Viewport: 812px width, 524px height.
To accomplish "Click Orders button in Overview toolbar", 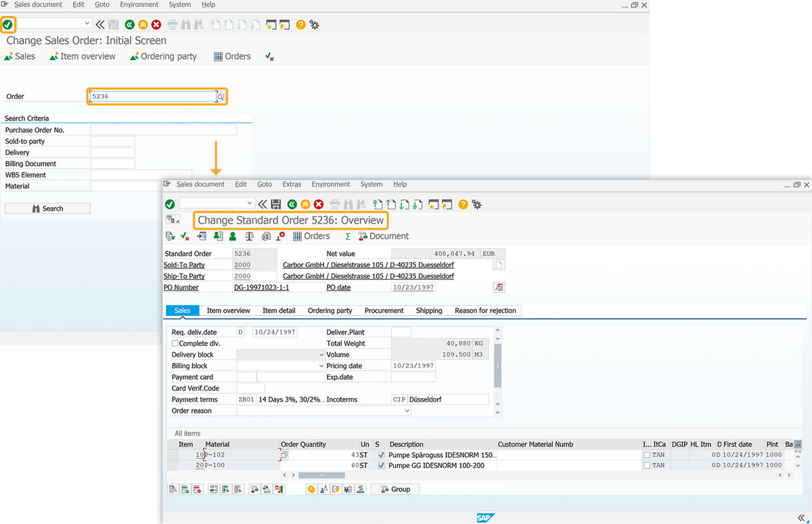I will point(311,236).
